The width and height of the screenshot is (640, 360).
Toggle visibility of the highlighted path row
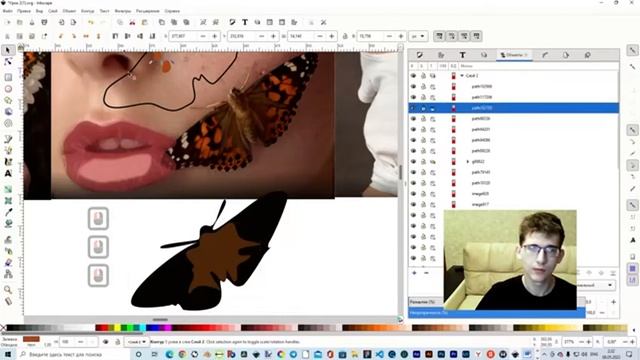[x=413, y=108]
